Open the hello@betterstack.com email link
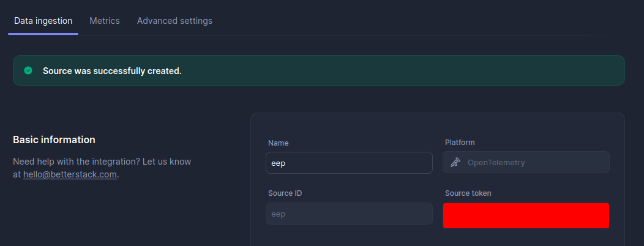Screen dimensions: 644x246 tap(70, 174)
